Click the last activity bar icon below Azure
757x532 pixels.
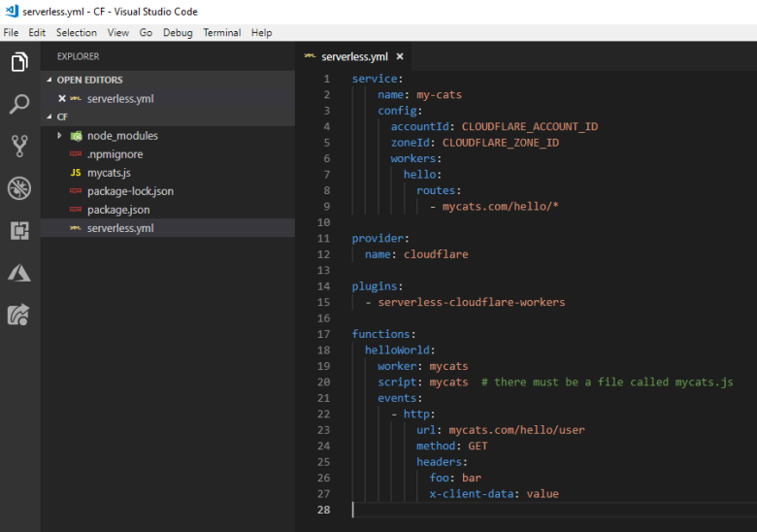point(18,315)
